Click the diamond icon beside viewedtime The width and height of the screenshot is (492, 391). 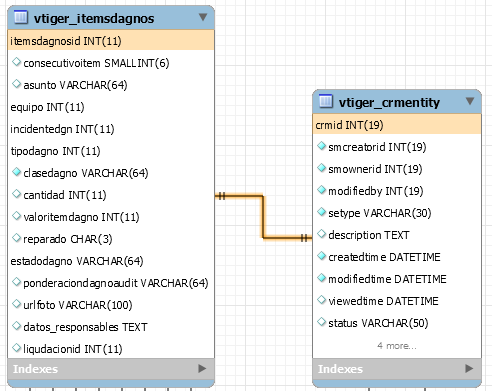[321, 300]
